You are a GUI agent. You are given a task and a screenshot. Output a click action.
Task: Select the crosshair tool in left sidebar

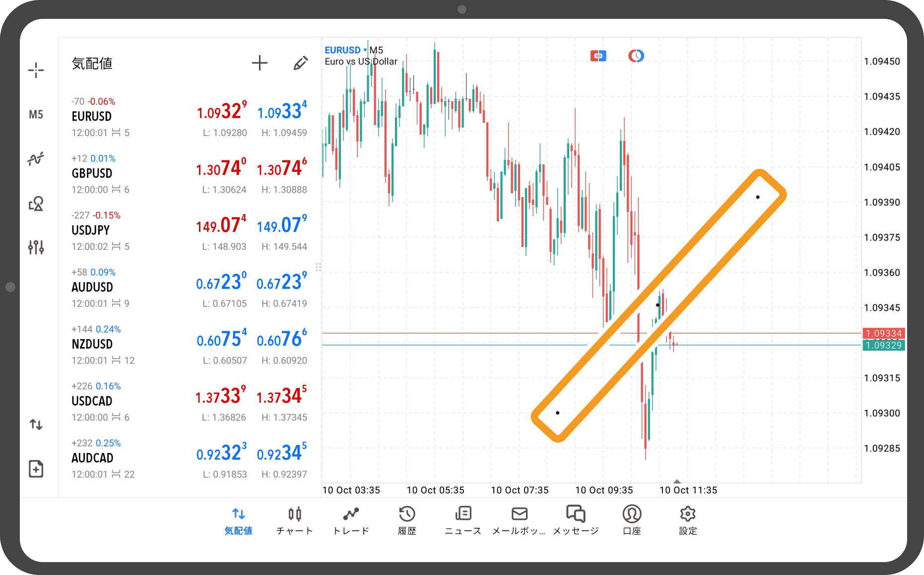36,70
